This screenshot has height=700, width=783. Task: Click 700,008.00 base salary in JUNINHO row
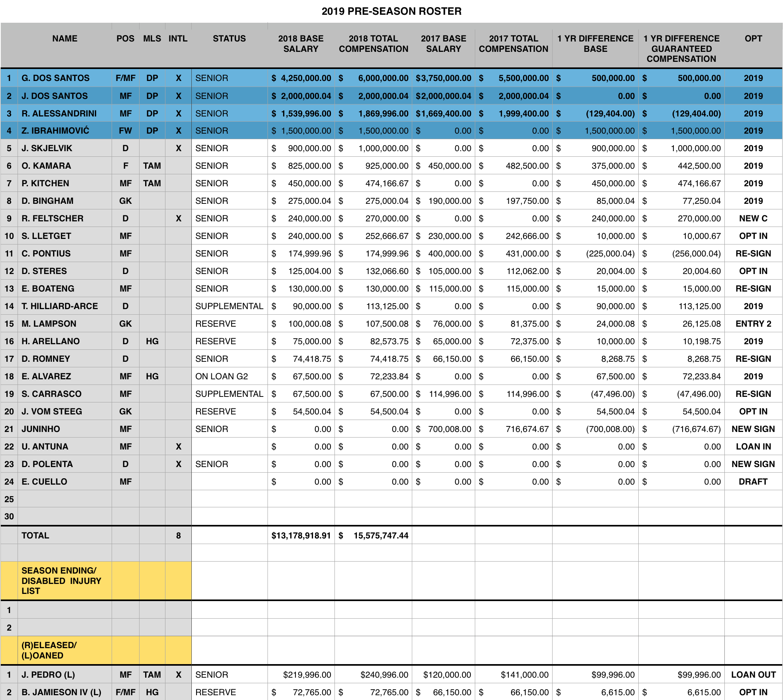coord(443,429)
